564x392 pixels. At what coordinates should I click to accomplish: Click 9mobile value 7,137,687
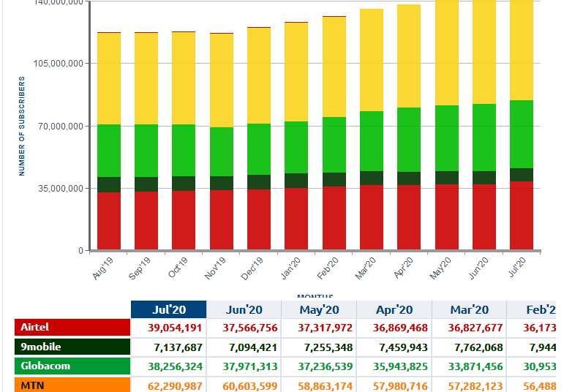coord(178,348)
